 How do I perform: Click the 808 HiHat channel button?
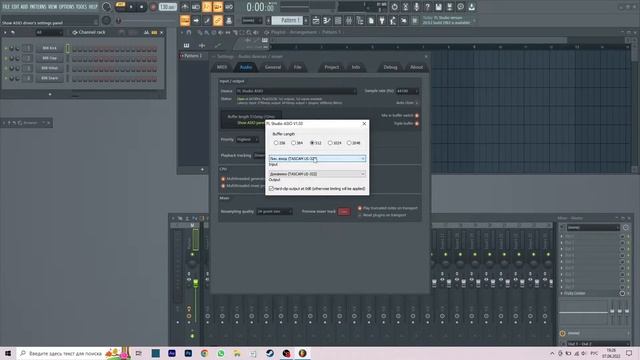[x=49, y=68]
